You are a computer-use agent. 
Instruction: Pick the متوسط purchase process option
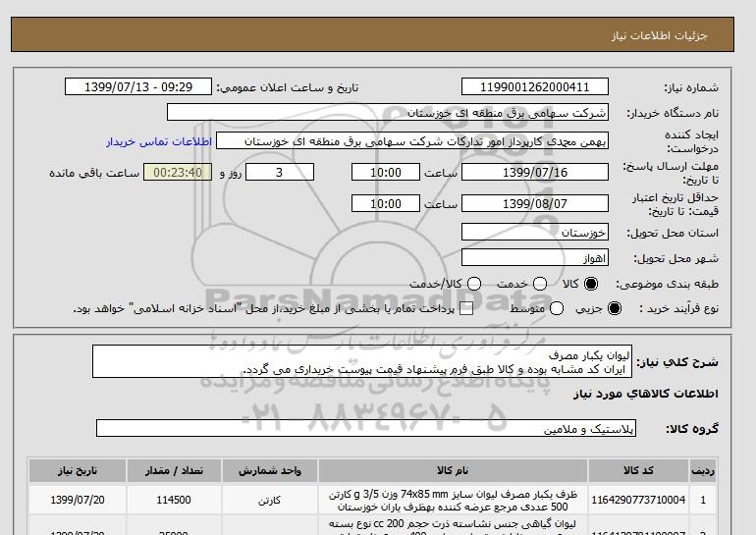[x=558, y=309]
